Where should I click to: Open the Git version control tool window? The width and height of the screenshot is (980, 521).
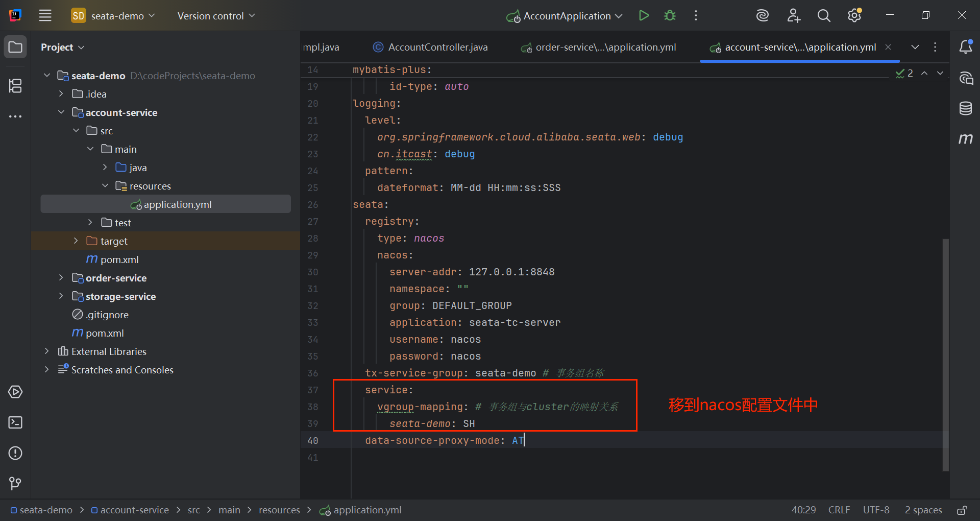pos(15,483)
